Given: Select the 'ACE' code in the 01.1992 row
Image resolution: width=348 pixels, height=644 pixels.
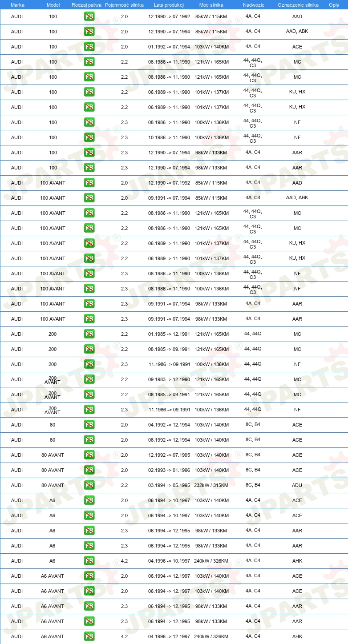Looking at the screenshot, I should (297, 47).
